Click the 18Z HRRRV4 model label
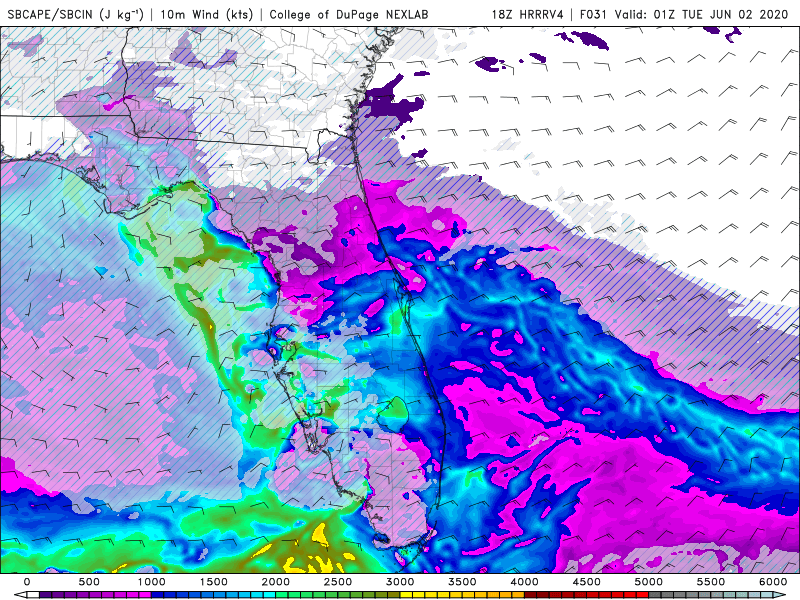This screenshot has width=800, height=600. [x=528, y=14]
